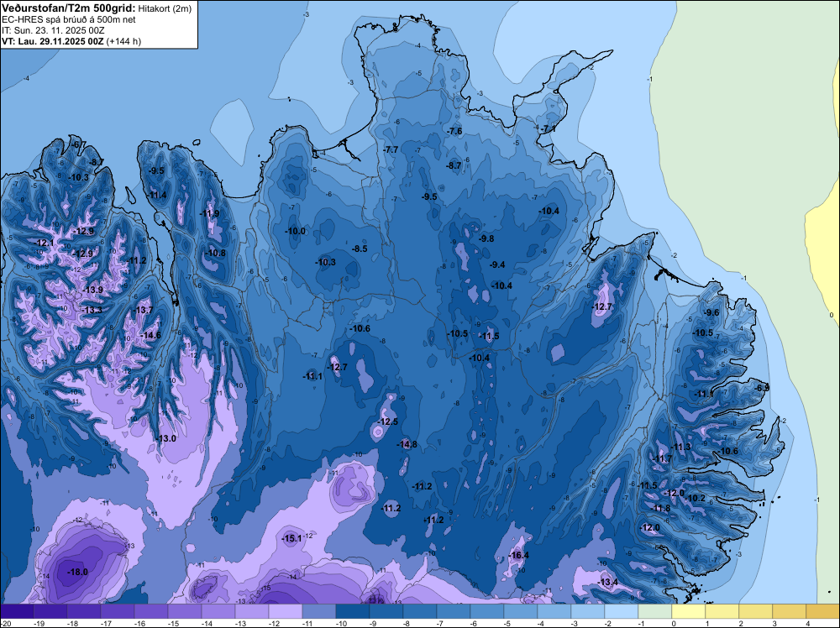Select the -15.1 temperature label
This screenshot has height=628, width=840.
click(292, 539)
